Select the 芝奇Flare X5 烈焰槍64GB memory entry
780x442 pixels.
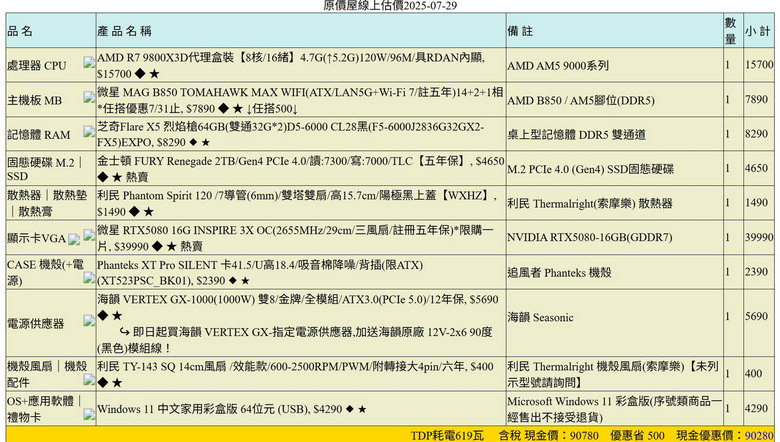[x=291, y=134]
